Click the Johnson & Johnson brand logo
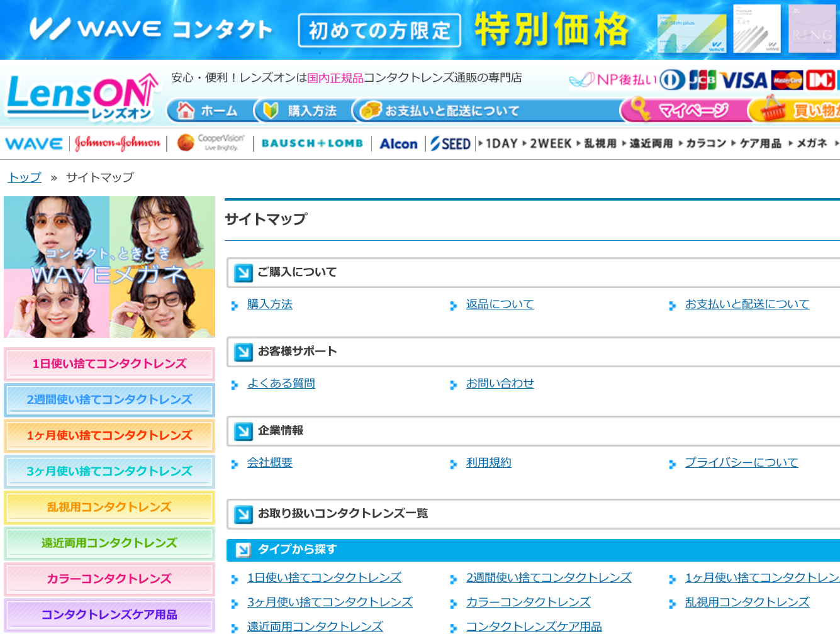The image size is (840, 634). tap(118, 143)
